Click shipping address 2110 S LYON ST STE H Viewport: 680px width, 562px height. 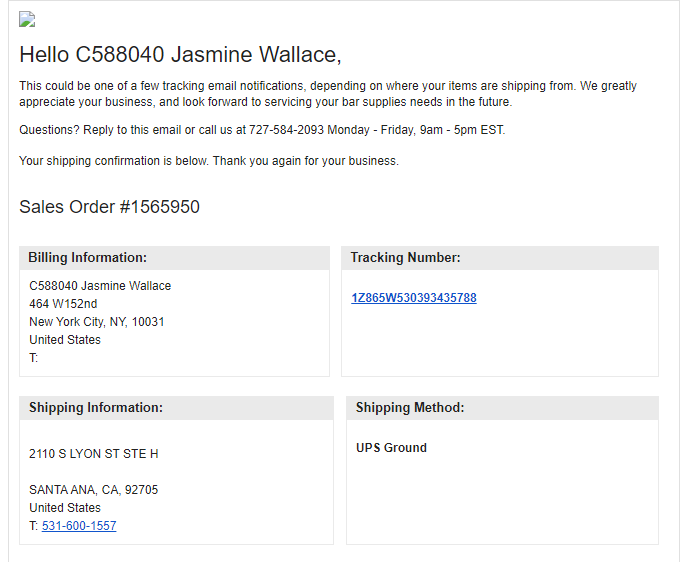94,454
